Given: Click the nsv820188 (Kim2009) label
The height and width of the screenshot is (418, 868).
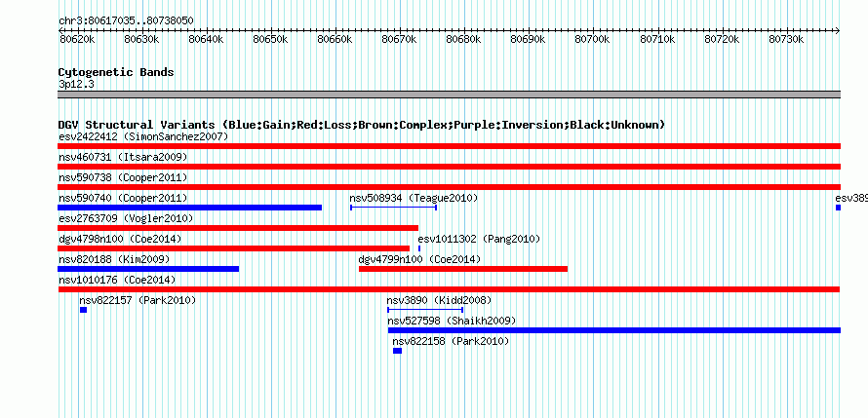Looking at the screenshot, I should click(114, 259).
